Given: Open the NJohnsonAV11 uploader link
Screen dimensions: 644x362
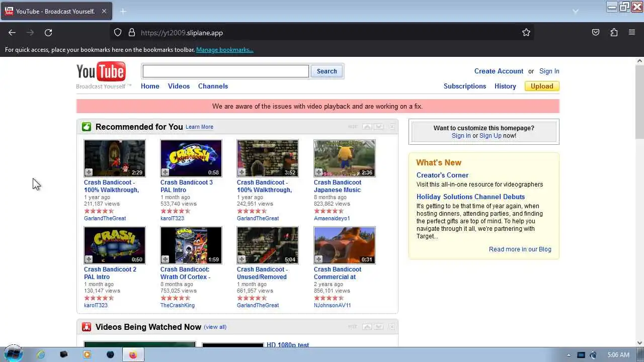Looking at the screenshot, I should pos(332,305).
